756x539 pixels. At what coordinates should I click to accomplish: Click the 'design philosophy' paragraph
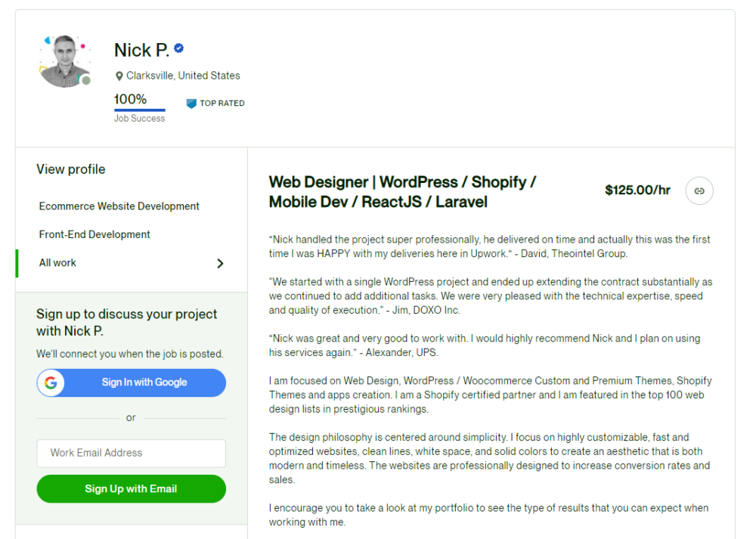(489, 458)
